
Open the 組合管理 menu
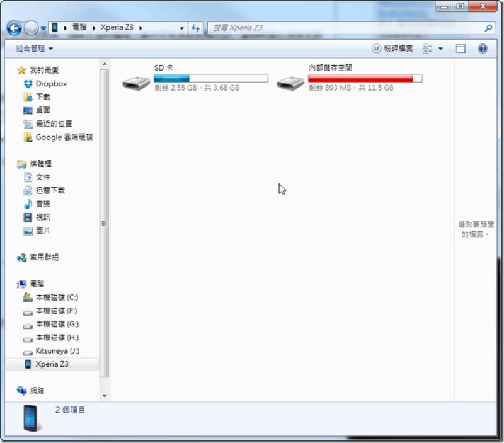(x=35, y=49)
